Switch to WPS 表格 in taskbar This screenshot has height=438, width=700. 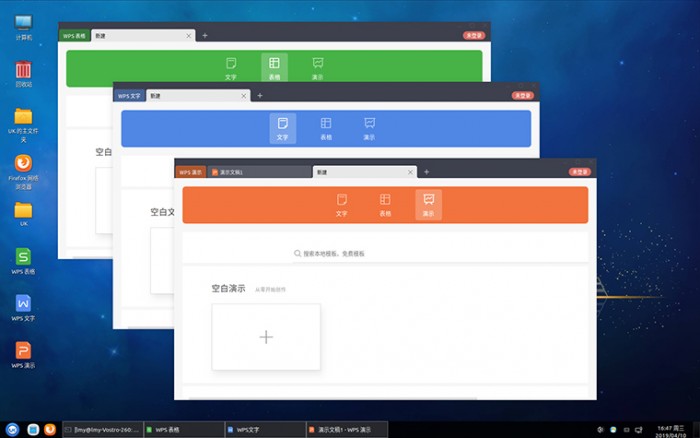(184, 430)
